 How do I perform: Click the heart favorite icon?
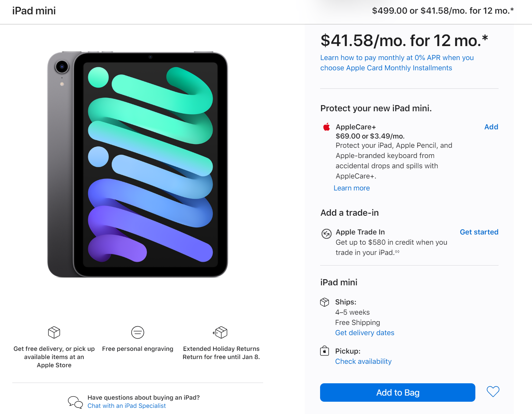click(x=493, y=391)
